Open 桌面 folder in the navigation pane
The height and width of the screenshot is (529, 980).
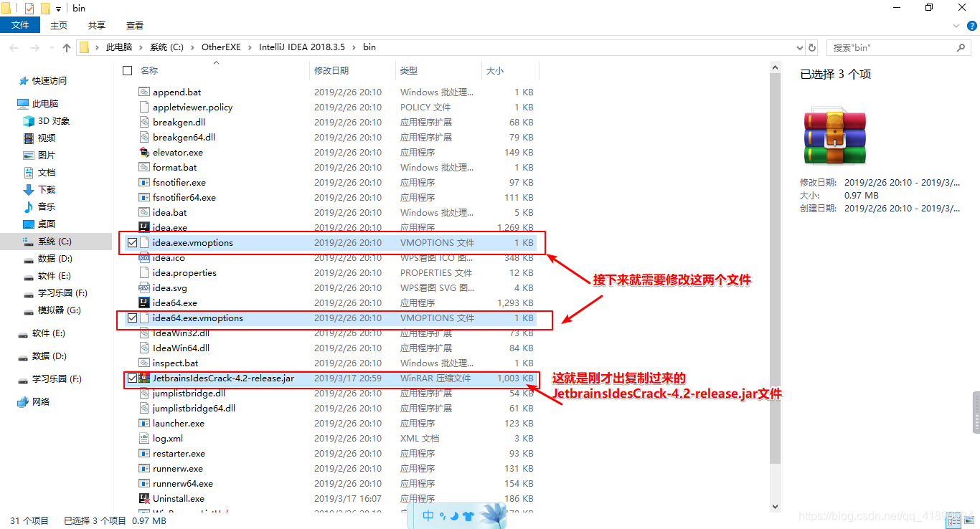pos(47,224)
